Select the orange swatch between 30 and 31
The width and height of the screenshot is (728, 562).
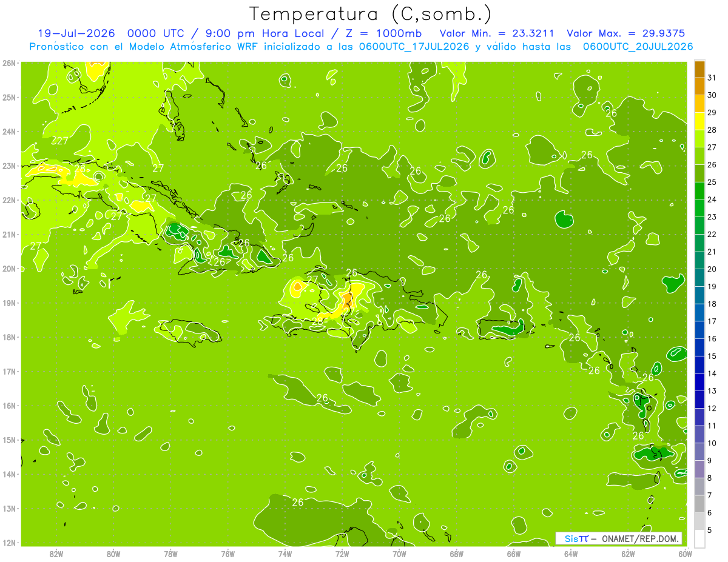point(699,86)
